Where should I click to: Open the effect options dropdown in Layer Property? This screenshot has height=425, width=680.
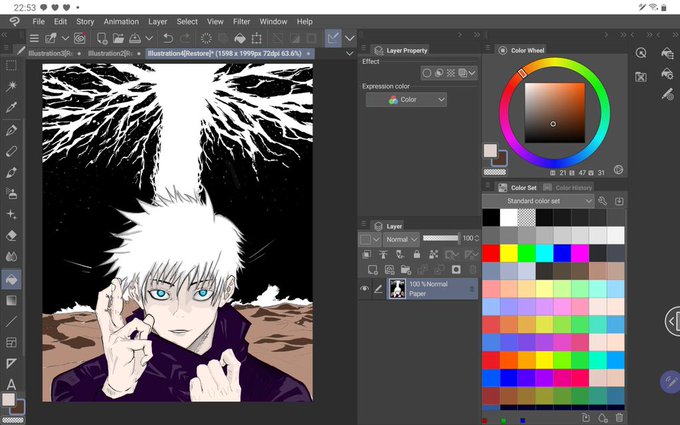pos(472,73)
